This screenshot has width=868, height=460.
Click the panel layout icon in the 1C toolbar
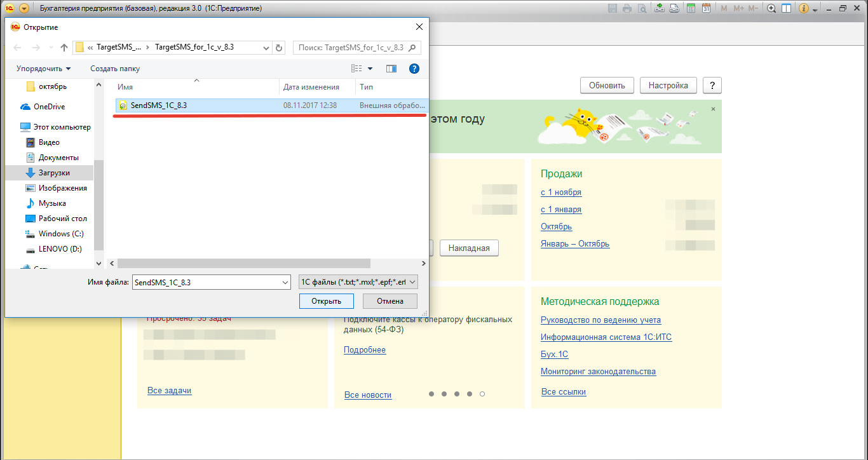point(786,8)
